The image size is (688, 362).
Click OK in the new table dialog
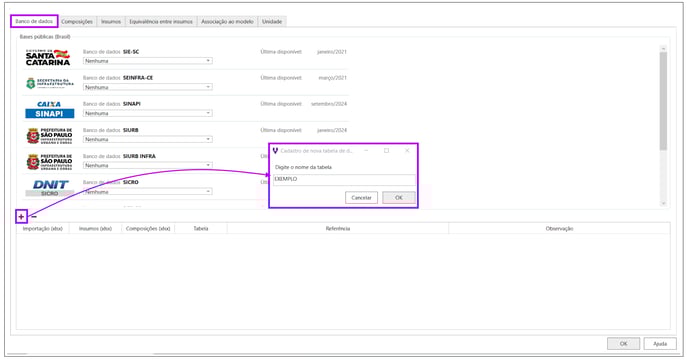tap(398, 197)
